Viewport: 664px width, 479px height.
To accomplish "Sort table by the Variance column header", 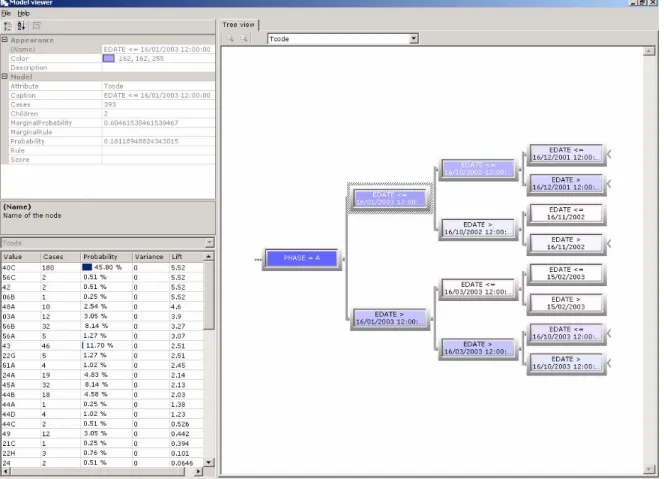I will click(150, 257).
